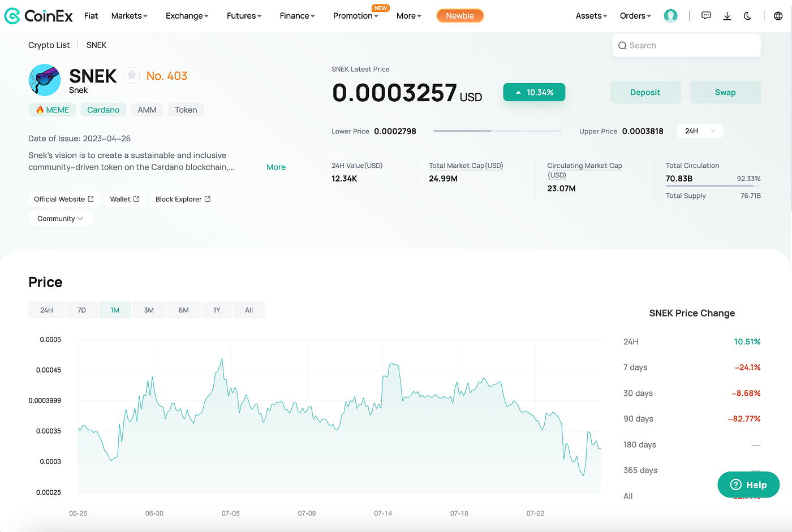
Task: Select the Token tag
Action: point(186,110)
